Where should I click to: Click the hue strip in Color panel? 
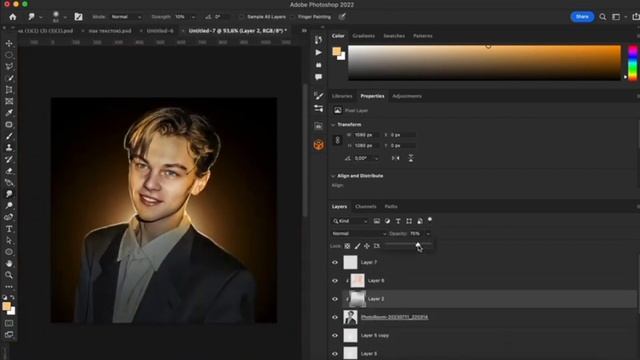(x=632, y=62)
